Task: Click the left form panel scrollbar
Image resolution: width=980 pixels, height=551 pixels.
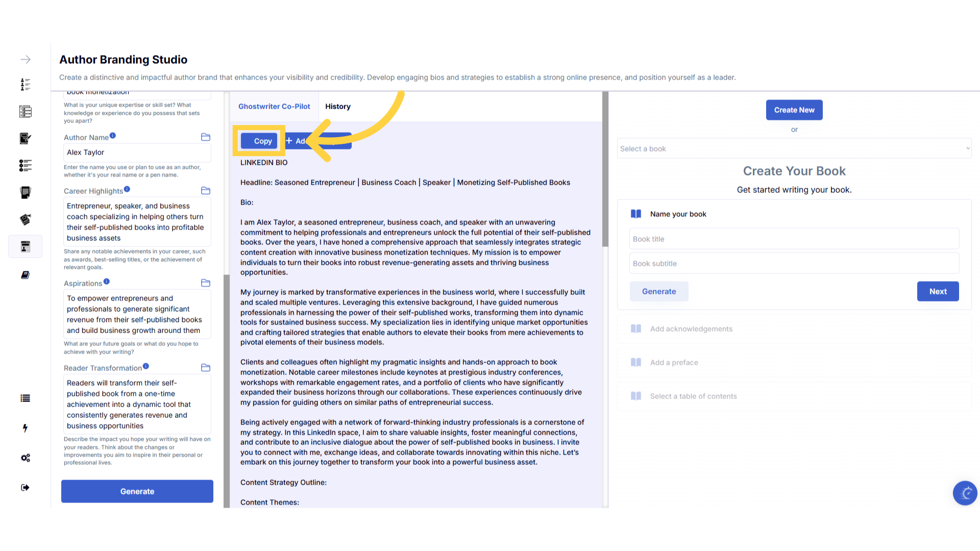Action: pos(227,391)
